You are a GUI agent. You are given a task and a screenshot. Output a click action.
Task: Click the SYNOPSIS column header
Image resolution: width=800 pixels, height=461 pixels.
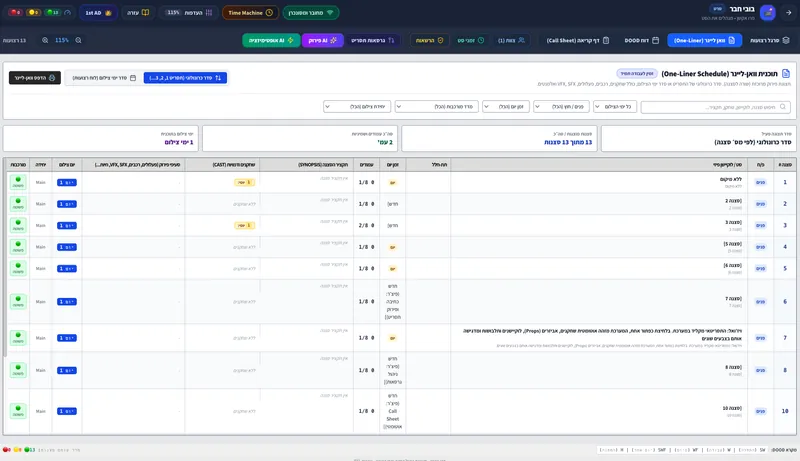coord(307,165)
